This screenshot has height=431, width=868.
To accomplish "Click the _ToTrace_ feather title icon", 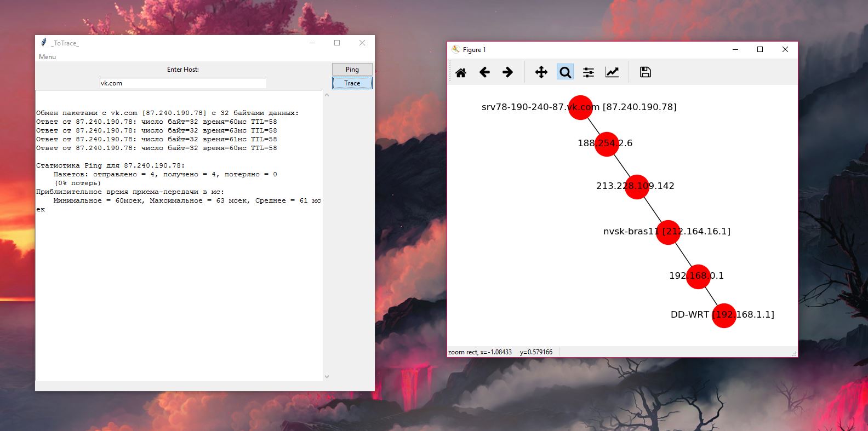I will (x=44, y=43).
